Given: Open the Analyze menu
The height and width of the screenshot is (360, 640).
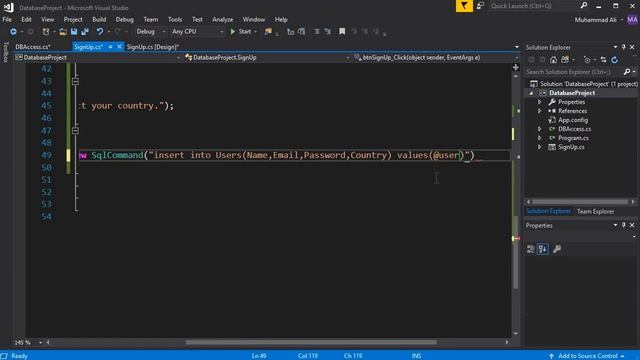Looking at the screenshot, I should 222,19.
